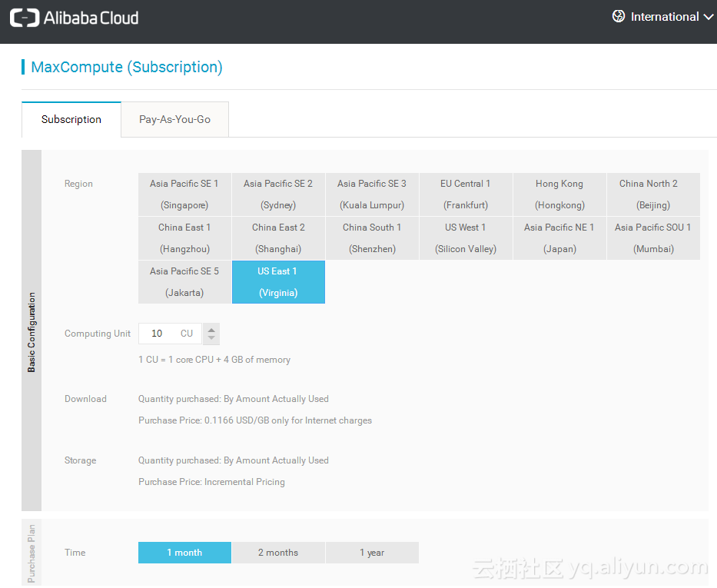
Task: Click the Computing Unit input field
Action: point(170,334)
